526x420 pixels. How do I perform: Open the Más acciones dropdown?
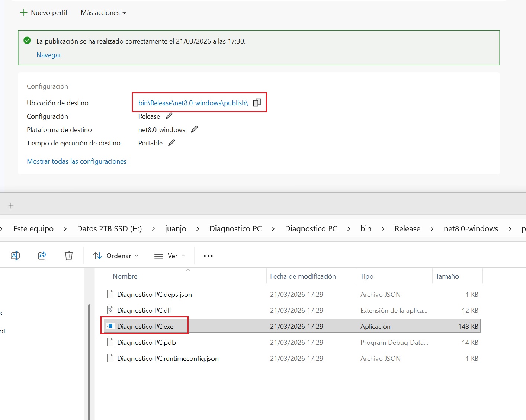[103, 13]
